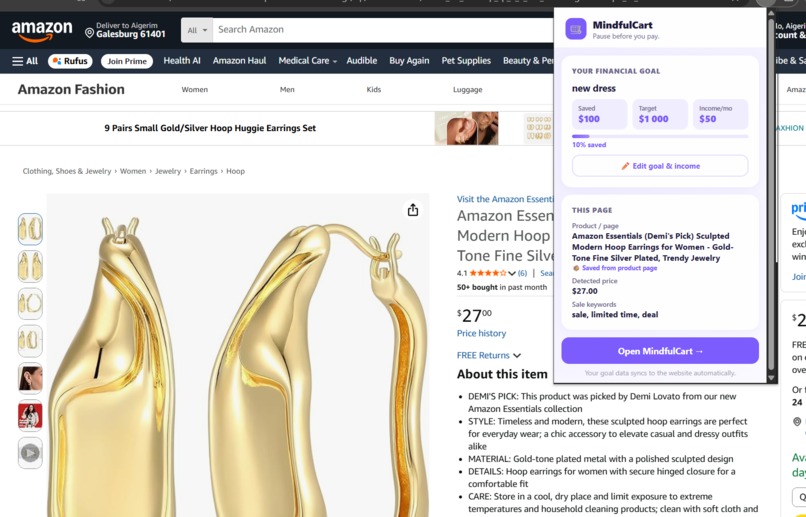Image resolution: width=806 pixels, height=517 pixels.
Task: Open the 6 reviews count link
Action: (x=522, y=273)
